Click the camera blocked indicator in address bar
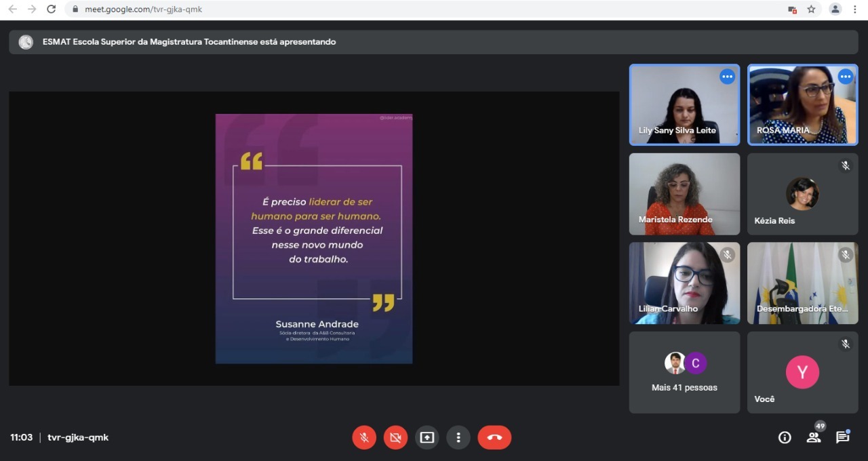The image size is (868, 461). click(791, 9)
